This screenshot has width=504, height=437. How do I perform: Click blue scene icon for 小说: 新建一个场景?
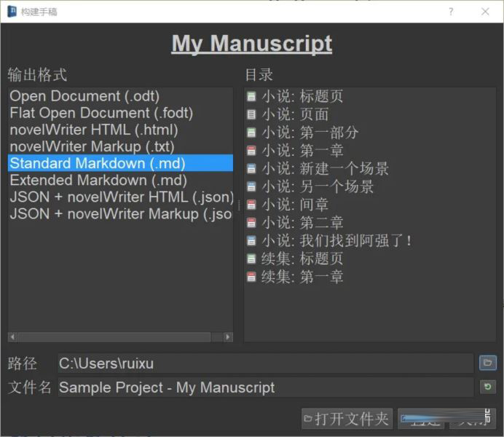[251, 168]
